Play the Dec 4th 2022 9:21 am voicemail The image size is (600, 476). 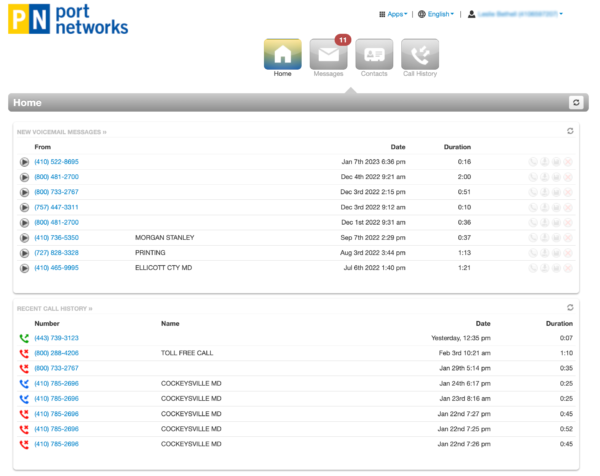click(x=24, y=177)
